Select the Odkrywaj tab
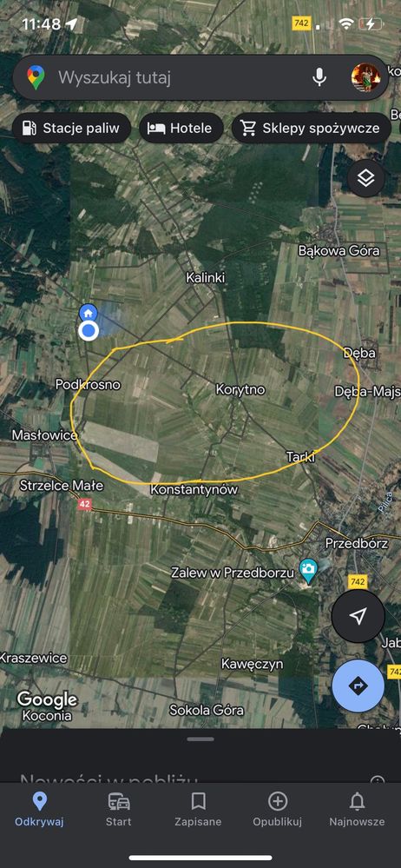 [x=39, y=809]
